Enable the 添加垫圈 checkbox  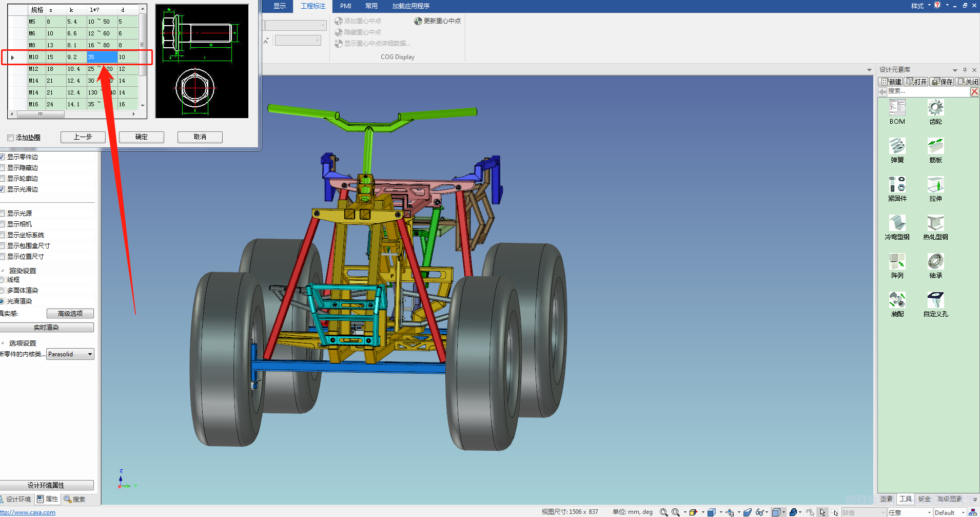[x=11, y=138]
